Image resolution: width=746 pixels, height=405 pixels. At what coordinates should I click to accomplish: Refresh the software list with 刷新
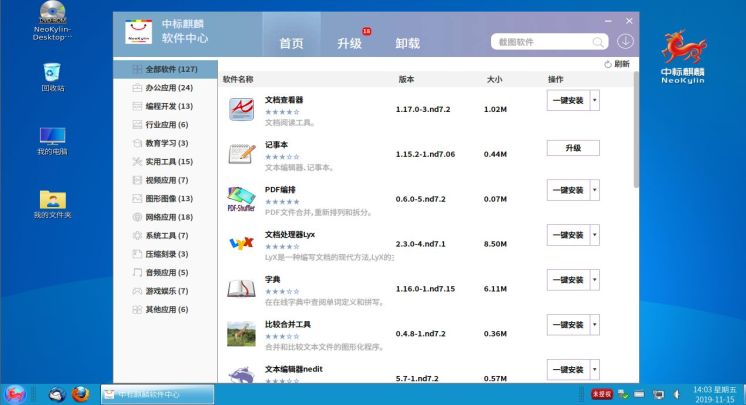coord(617,64)
